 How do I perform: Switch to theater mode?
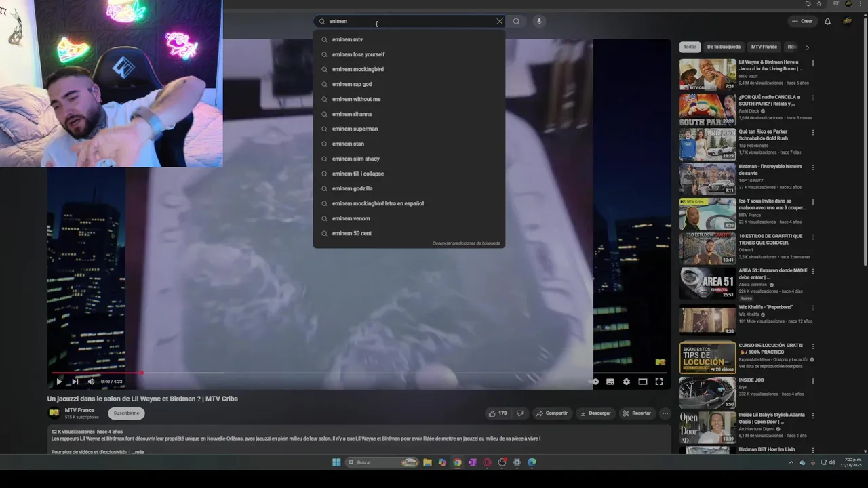643,382
